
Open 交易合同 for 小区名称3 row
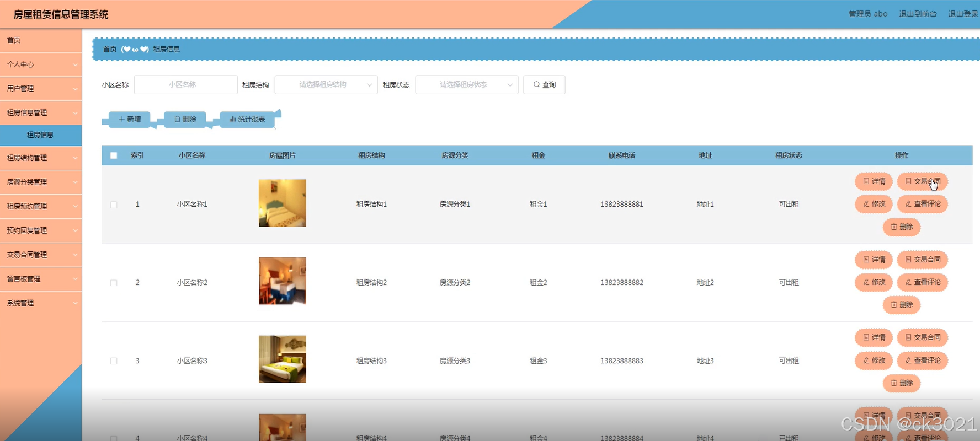pyautogui.click(x=923, y=337)
